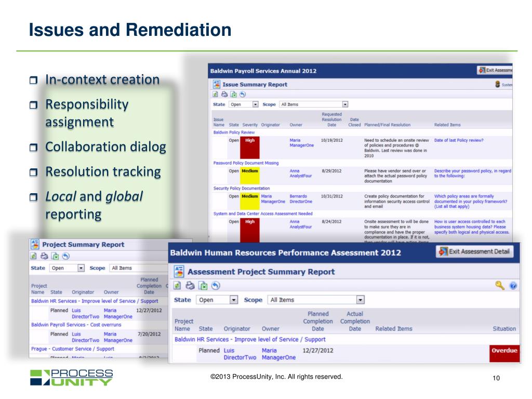
Task: Click the System user icon in Issue Summary Report
Action: point(497,84)
